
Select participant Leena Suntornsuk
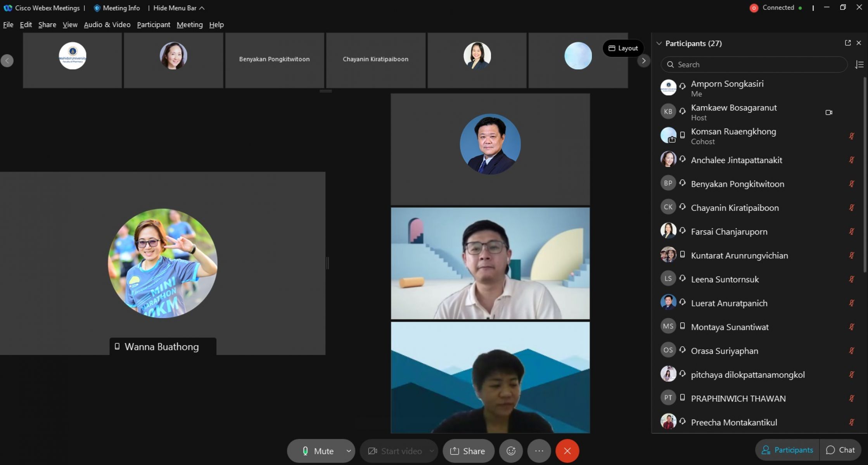coord(758,279)
